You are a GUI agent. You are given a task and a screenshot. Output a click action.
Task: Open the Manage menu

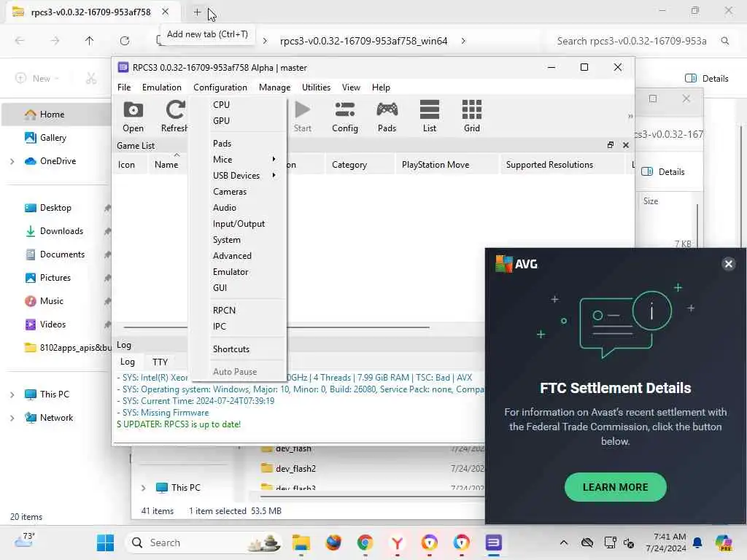point(274,87)
